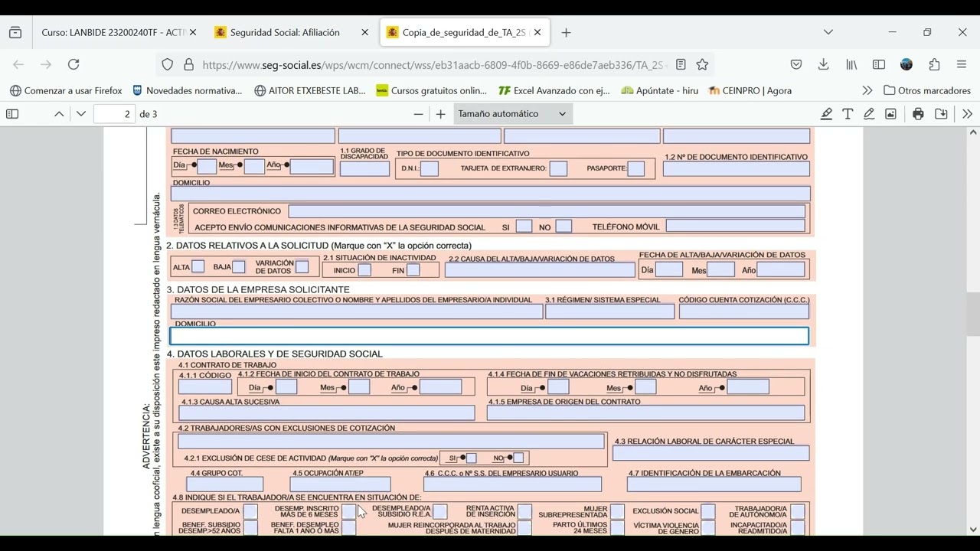Screen dimensions: 980x551
Task: Go back to previous page
Action: click(18, 64)
